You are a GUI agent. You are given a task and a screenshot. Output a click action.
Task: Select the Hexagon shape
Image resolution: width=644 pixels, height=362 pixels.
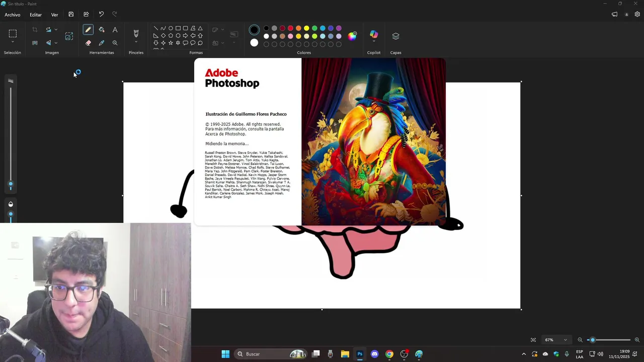click(178, 36)
